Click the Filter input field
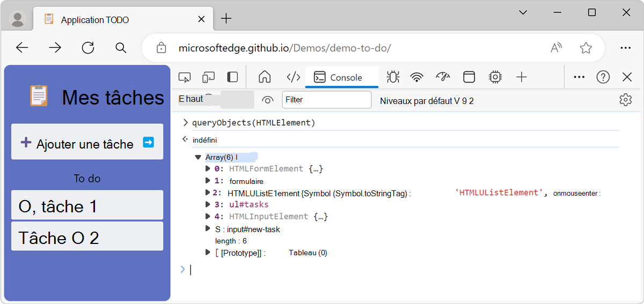 tap(327, 100)
